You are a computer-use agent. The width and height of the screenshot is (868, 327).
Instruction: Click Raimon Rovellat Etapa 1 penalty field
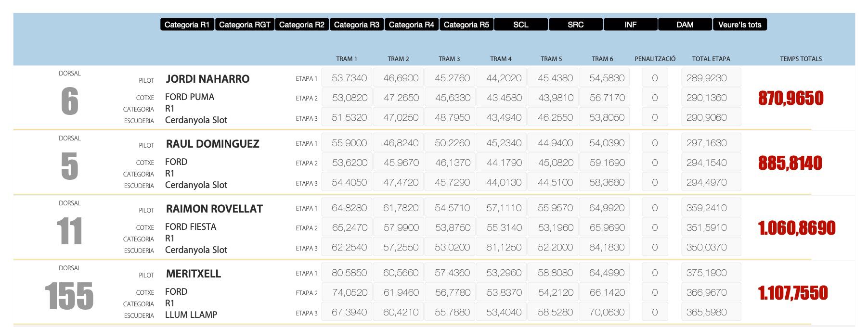point(655,208)
